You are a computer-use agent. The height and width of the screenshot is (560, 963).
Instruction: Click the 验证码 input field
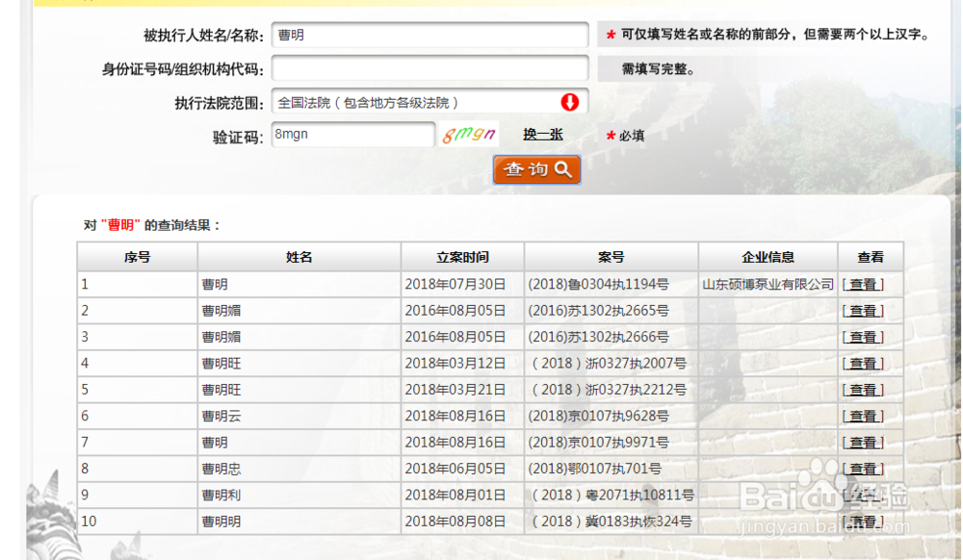pyautogui.click(x=353, y=135)
